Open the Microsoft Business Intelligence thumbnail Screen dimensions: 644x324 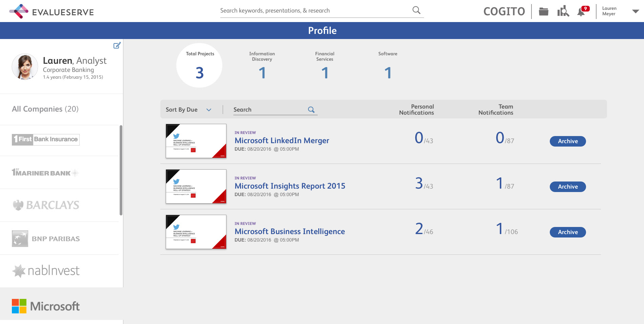click(x=196, y=232)
